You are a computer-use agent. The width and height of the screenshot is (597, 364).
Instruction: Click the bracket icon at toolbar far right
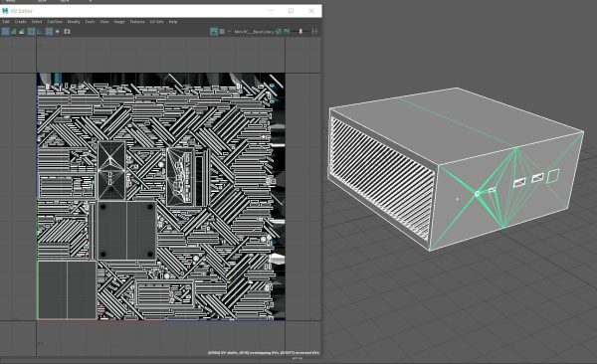coord(314,31)
